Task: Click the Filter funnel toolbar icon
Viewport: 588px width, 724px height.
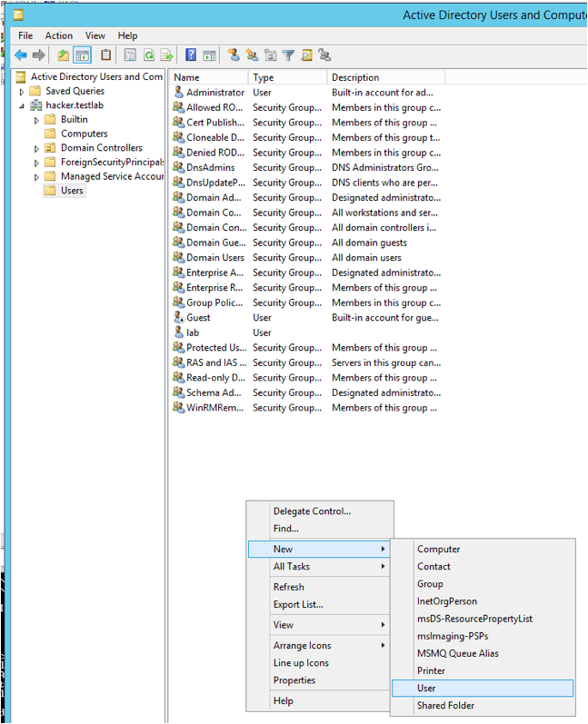Action: (288, 55)
